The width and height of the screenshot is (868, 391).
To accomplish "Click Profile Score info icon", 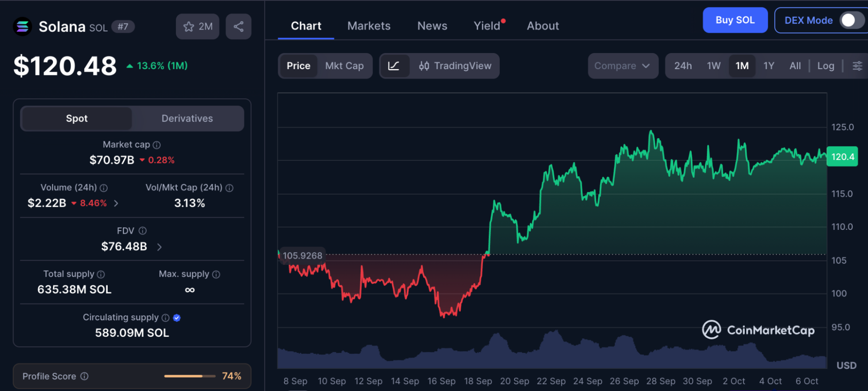I will coord(85,376).
